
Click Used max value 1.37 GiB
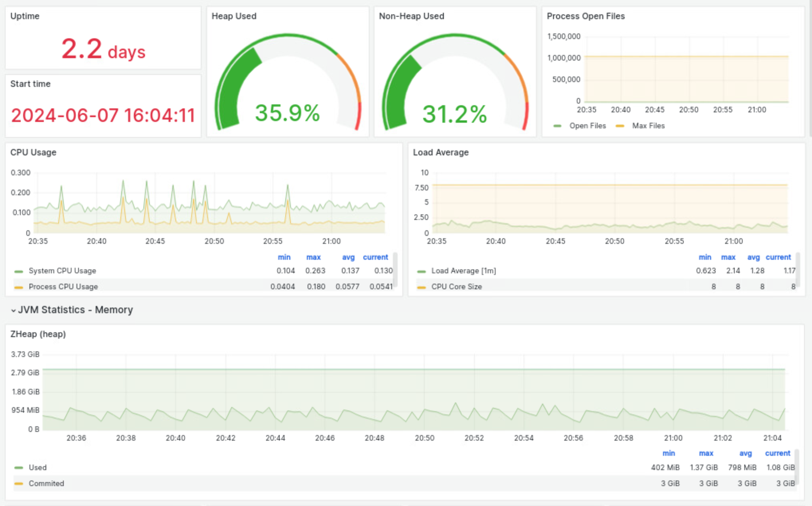704,467
